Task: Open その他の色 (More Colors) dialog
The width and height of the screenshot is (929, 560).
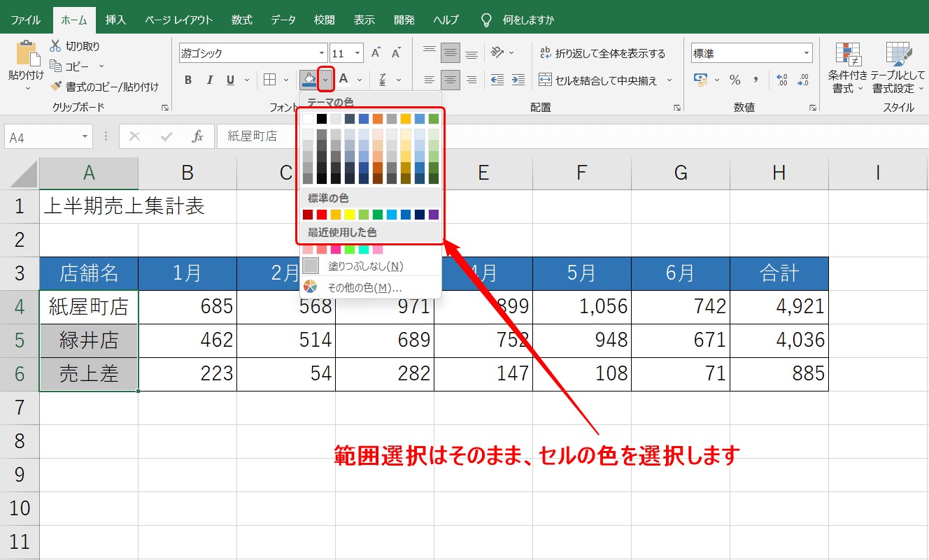Action: pyautogui.click(x=371, y=287)
